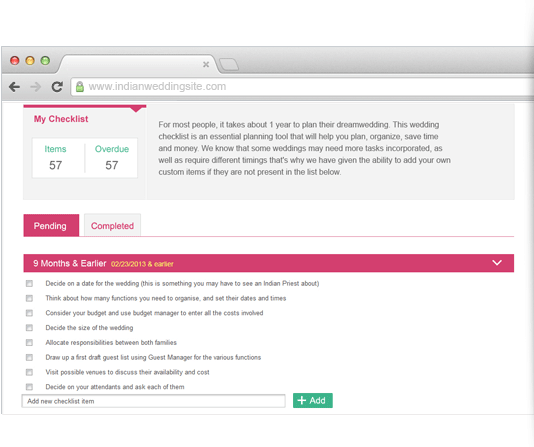Select the Pending tab
This screenshot has width=534, height=447.
(x=51, y=225)
